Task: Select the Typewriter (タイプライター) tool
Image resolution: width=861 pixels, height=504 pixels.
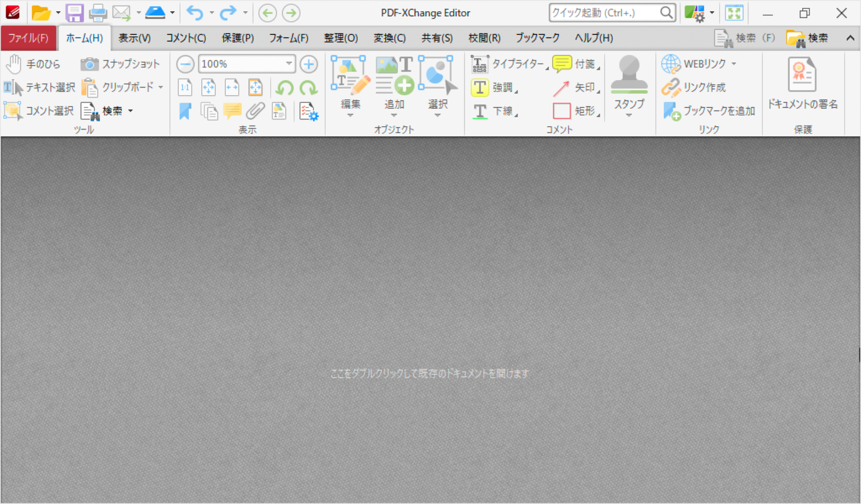Action: click(509, 64)
